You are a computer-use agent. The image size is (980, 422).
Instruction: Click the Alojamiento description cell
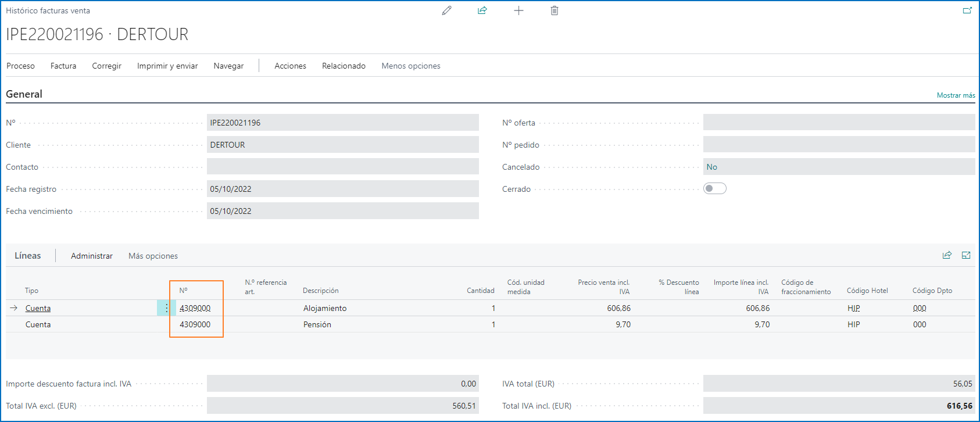[325, 308]
